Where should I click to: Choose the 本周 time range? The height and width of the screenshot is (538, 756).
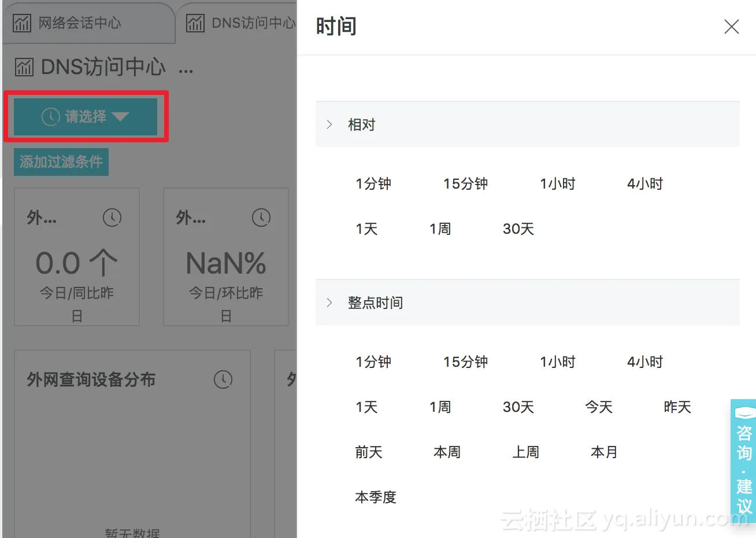[x=447, y=452]
